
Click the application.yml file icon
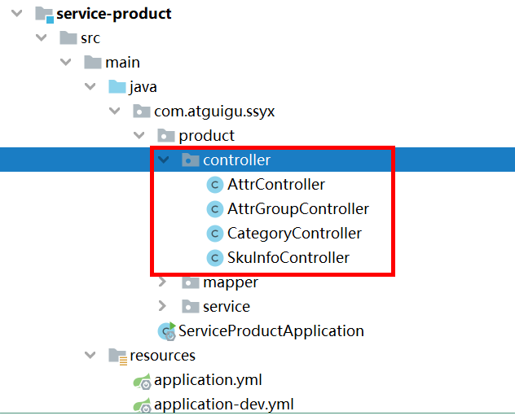[x=142, y=380]
